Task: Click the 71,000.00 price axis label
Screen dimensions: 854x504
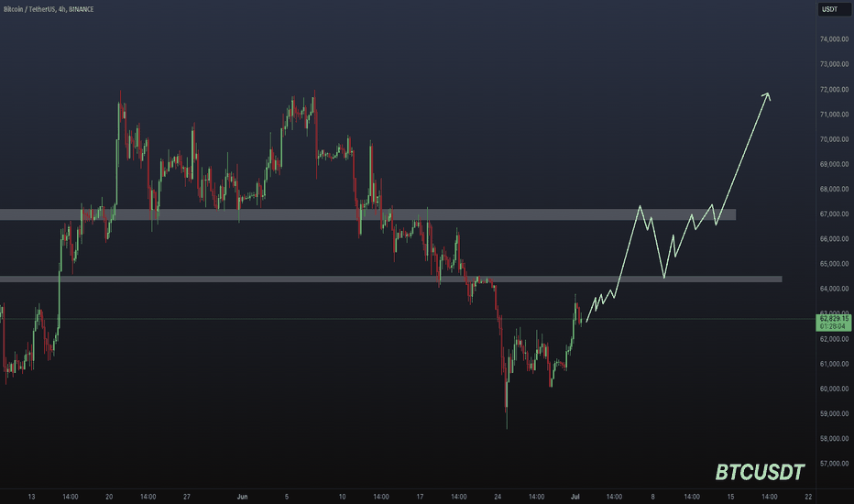Action: tap(834, 115)
